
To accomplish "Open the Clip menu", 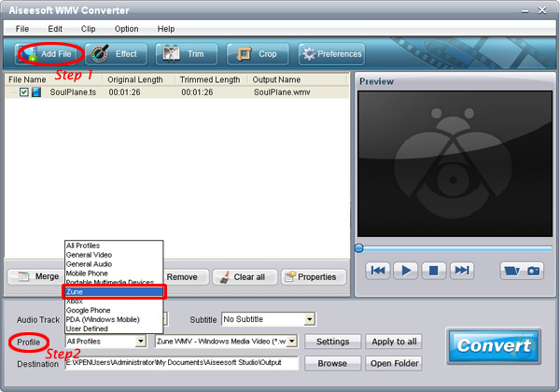I will pyautogui.click(x=88, y=29).
